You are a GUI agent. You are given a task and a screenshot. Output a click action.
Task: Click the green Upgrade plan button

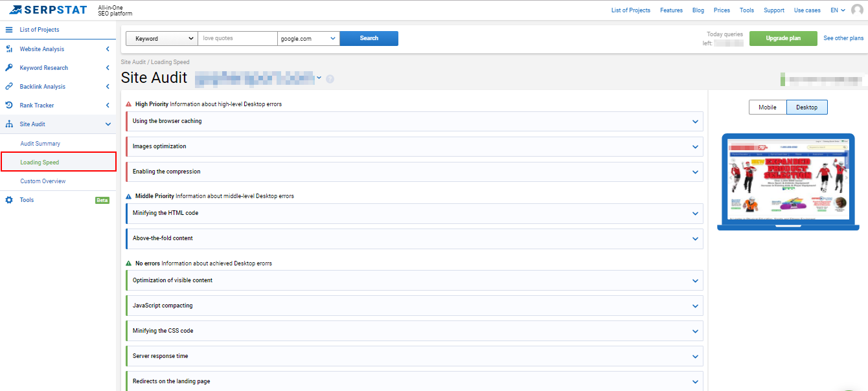(782, 38)
